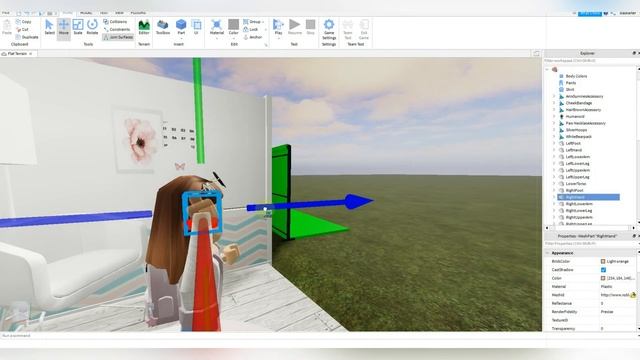The height and width of the screenshot is (360, 640).
Task: Open the Part dropdown arrow
Action: (181, 38)
